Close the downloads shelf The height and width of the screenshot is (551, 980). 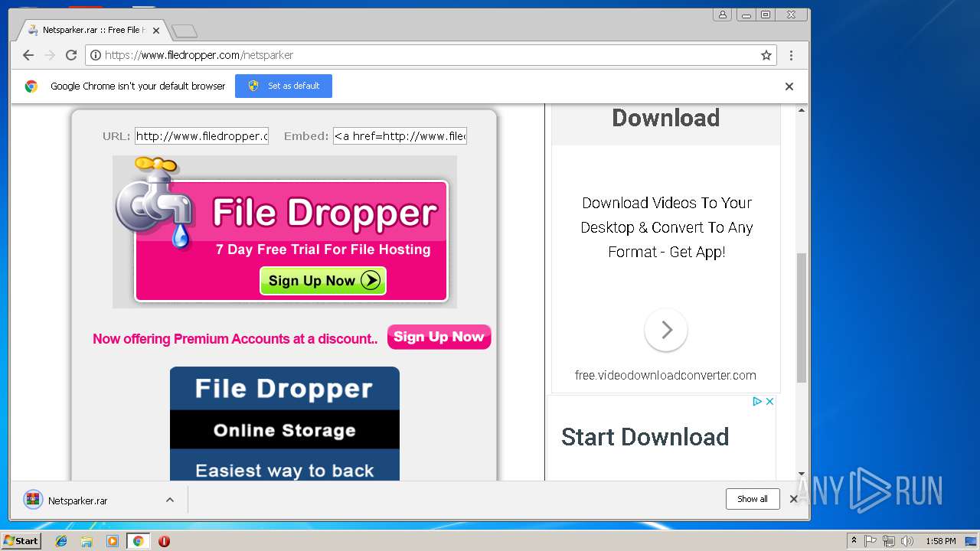(x=794, y=499)
